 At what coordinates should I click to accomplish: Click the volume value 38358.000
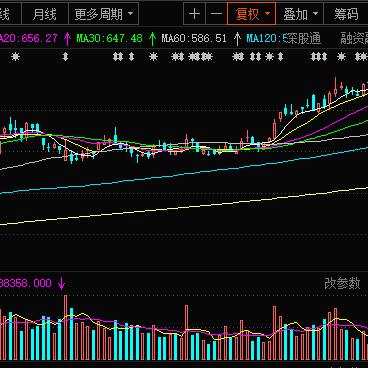26,283
